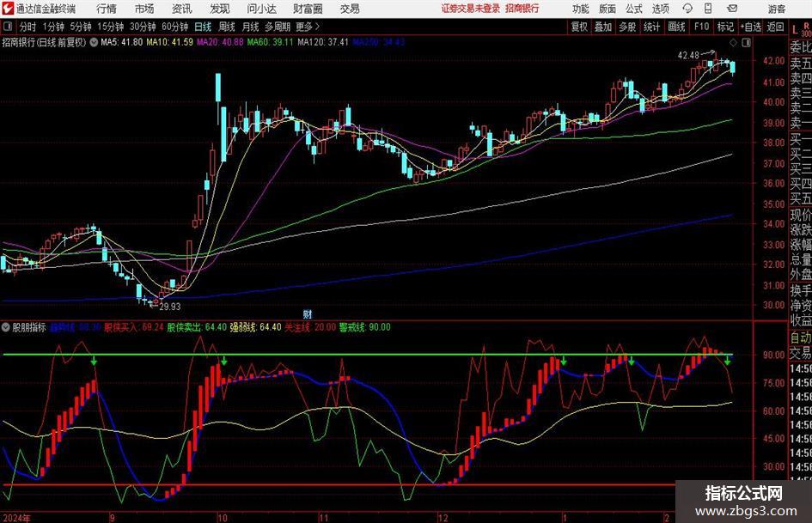
Task: Click the 强弱线: 64.40 label
Action: point(255,327)
